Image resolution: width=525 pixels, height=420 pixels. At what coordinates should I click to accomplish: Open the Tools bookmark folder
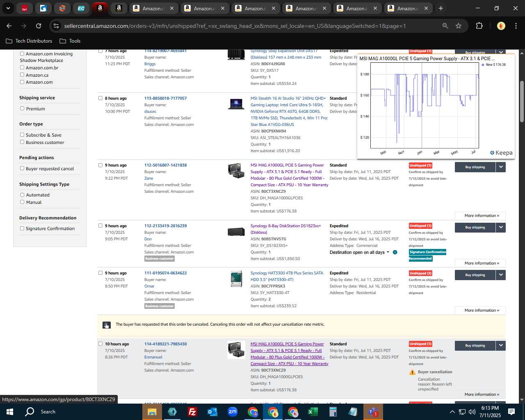[x=70, y=41]
